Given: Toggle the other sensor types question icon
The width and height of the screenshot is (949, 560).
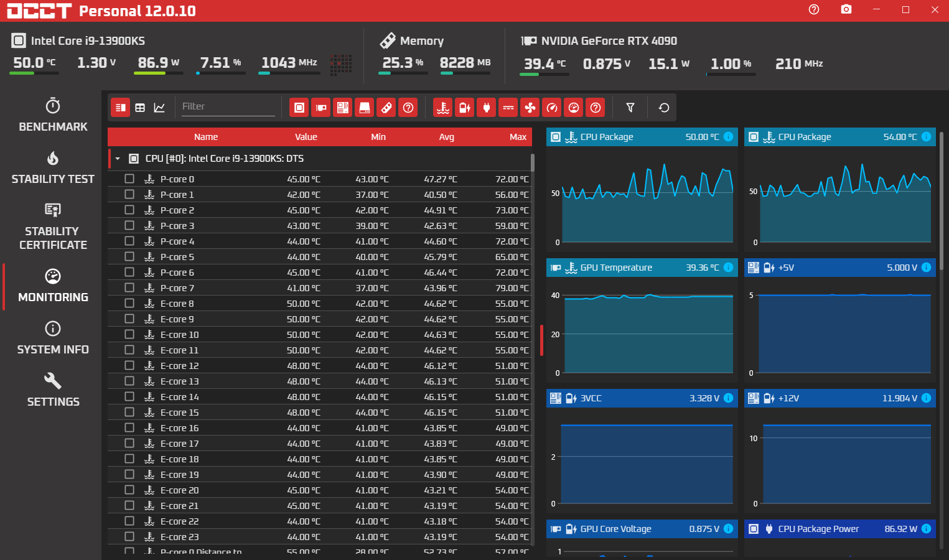Looking at the screenshot, I should [x=596, y=108].
